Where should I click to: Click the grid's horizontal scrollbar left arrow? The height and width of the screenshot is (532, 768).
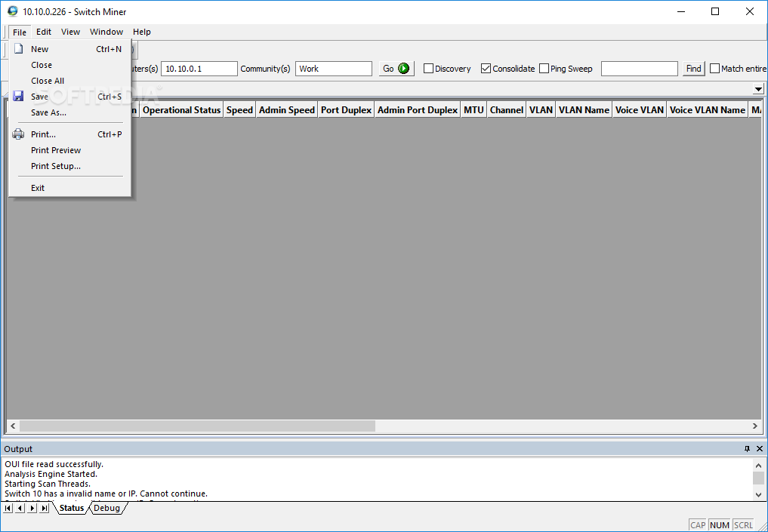[13, 426]
